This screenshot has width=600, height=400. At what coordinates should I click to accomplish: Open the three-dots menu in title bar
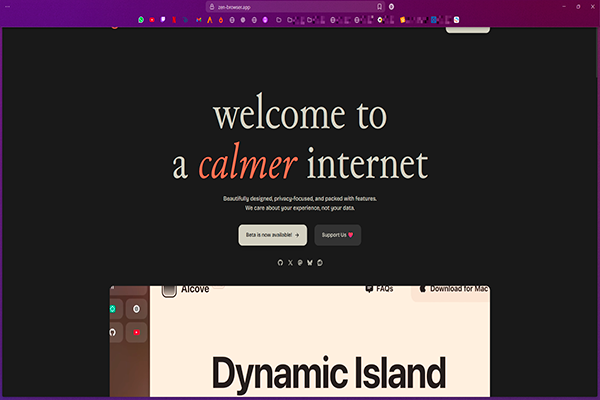[7, 7]
